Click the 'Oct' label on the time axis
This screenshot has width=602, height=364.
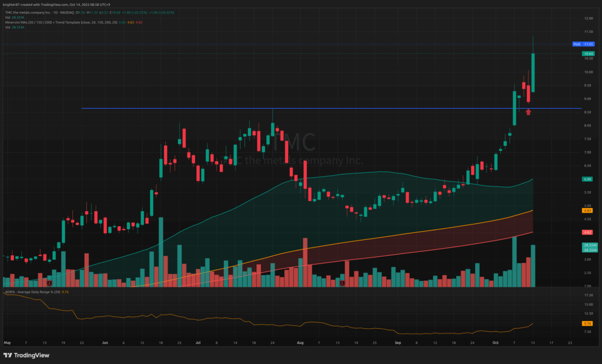495,341
